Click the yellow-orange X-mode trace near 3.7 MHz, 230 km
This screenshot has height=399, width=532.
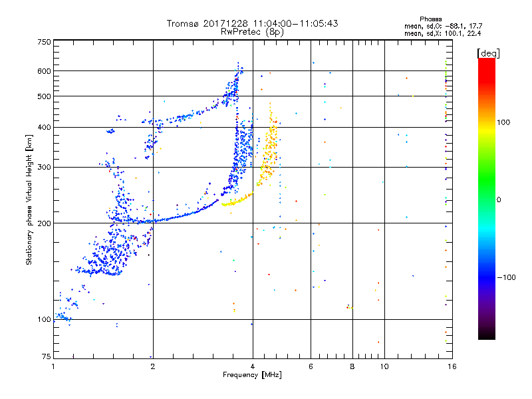tap(237, 200)
